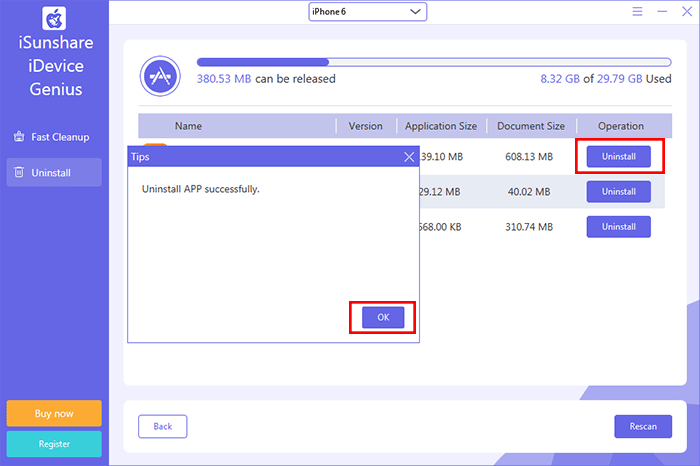The height and width of the screenshot is (466, 700).
Task: Open the hamburger menu icon
Action: [x=637, y=12]
